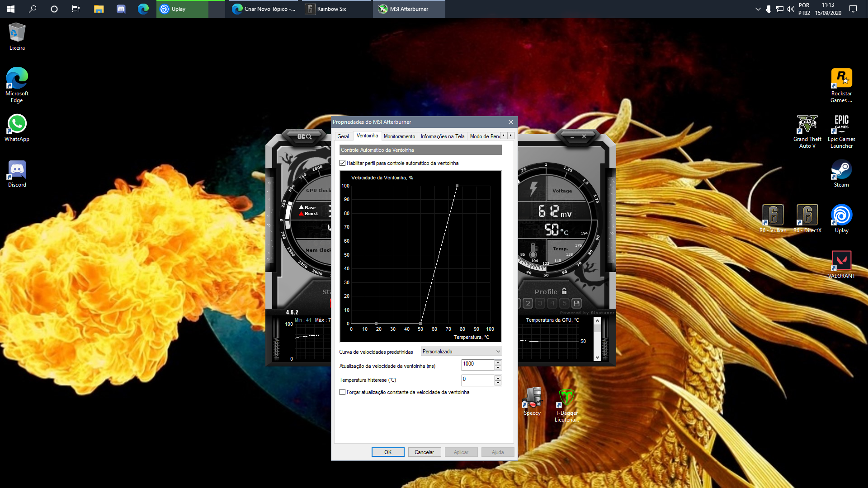This screenshot has width=868, height=488.
Task: Open Windows Start menu
Action: 11,9
